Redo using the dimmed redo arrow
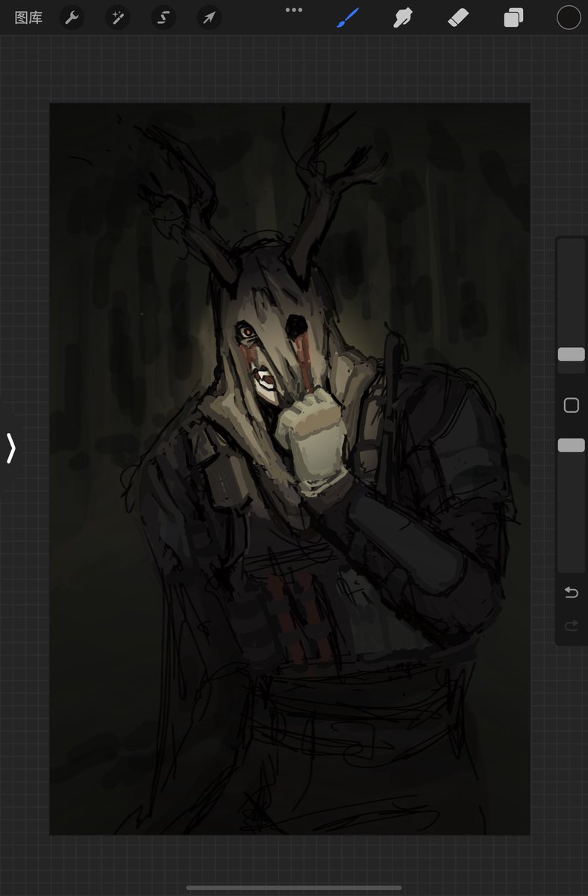This screenshot has height=896, width=588. coord(572,626)
